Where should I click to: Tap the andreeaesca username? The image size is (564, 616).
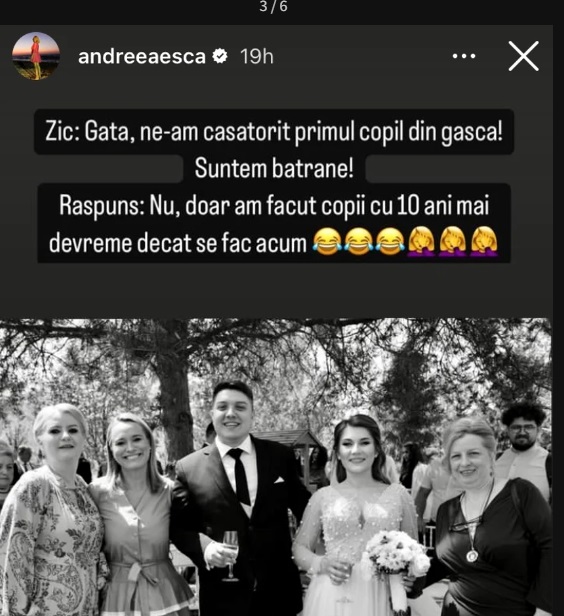click(x=142, y=57)
